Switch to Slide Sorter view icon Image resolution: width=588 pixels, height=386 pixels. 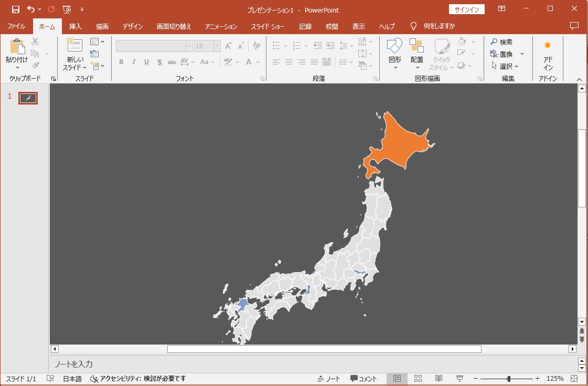418,379
